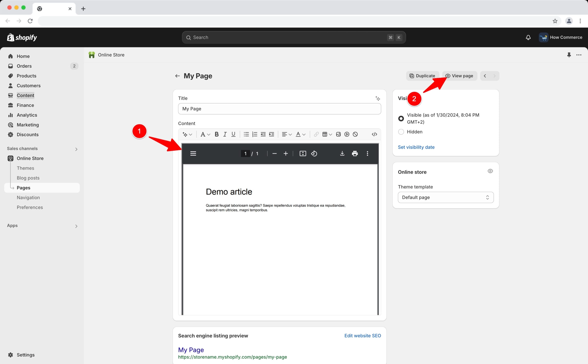Click the fit to page icon in the PDF viewer
588x364 pixels.
click(303, 154)
